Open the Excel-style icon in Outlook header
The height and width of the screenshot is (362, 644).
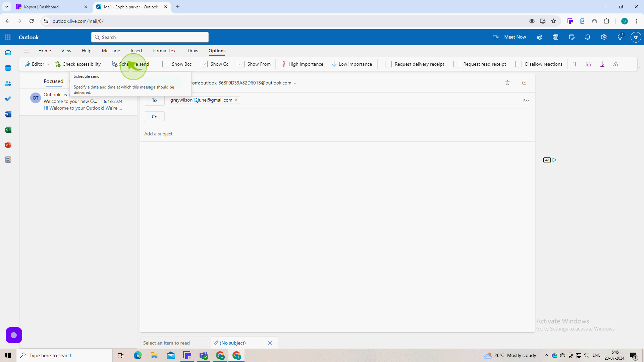tap(555, 37)
